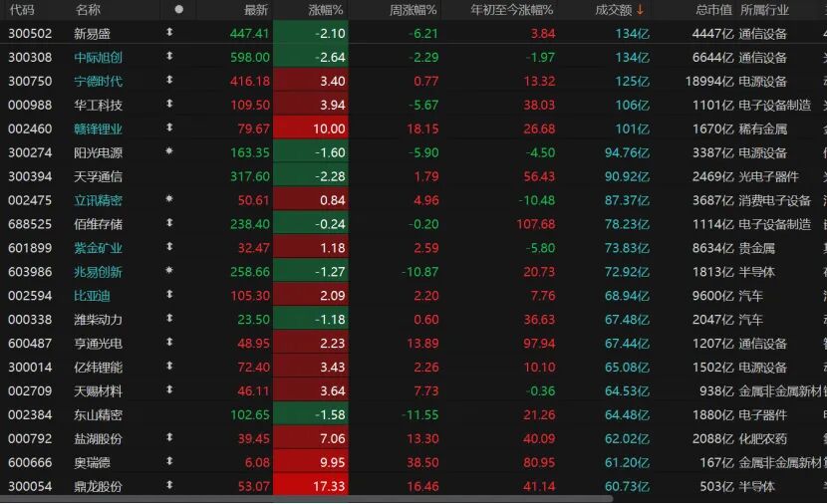
Task: Click the marker icon next to 比亚迪
Action: tap(169, 295)
